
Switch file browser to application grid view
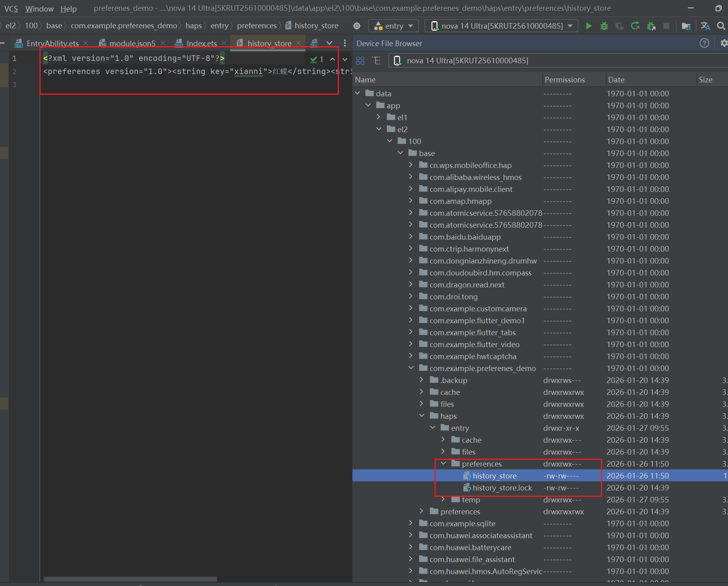click(360, 61)
